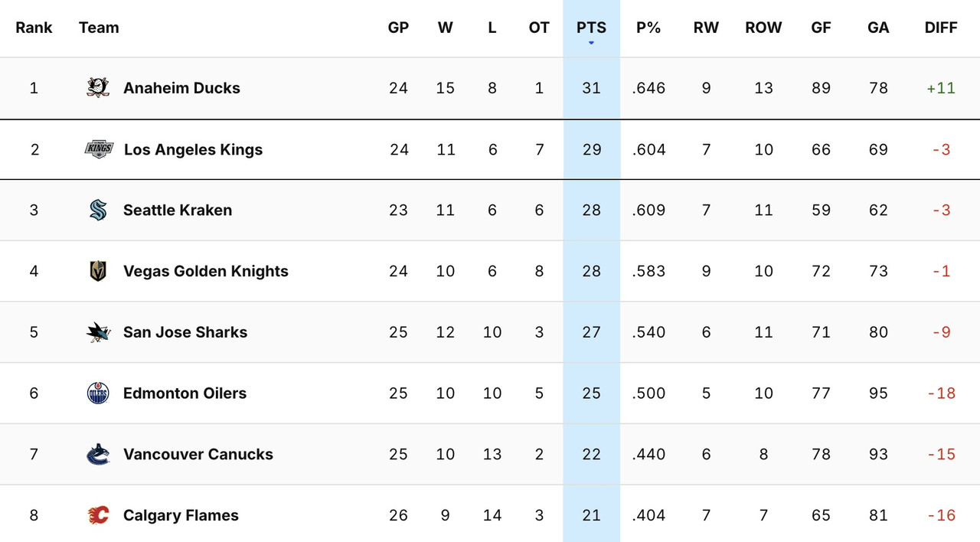Sort by the P% column

pyautogui.click(x=648, y=28)
